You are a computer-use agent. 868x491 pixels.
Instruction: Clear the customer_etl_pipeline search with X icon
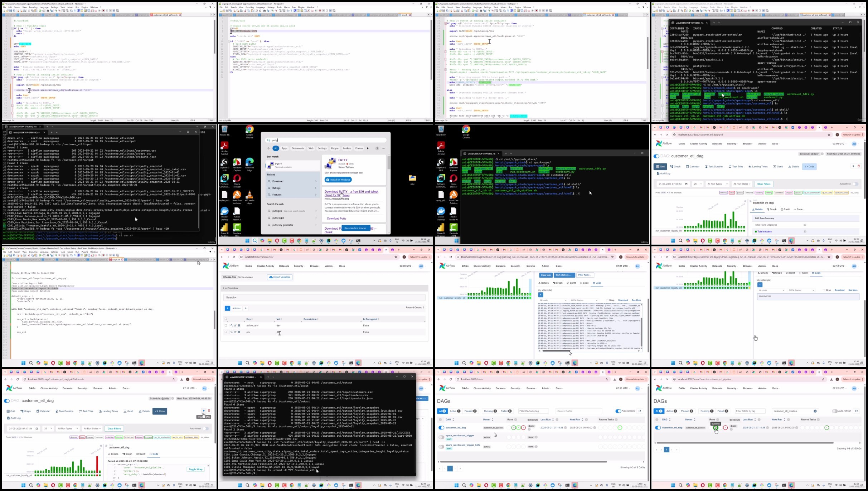coord(815,411)
